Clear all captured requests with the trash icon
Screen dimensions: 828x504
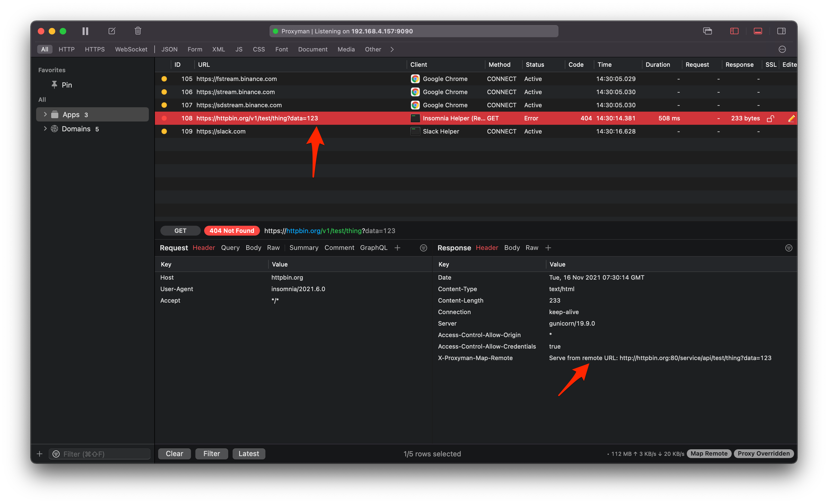(138, 31)
